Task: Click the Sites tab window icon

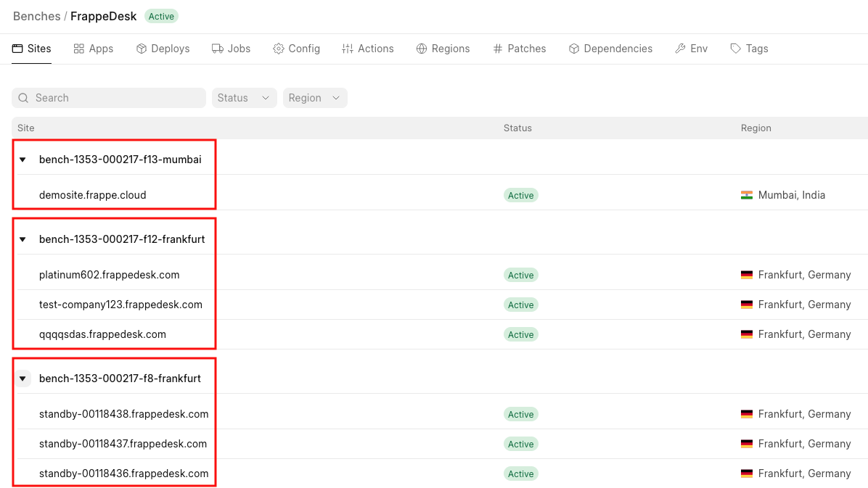Action: 17,49
